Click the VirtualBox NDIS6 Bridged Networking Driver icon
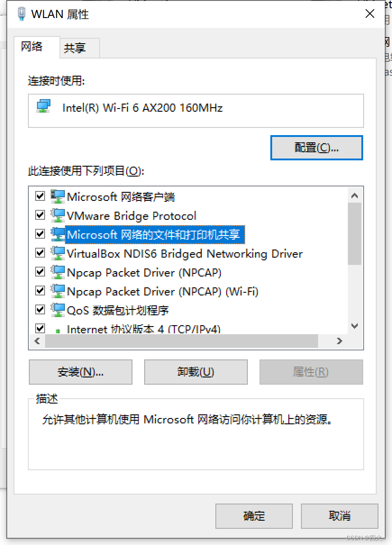Viewport: 392px width, 545px height. click(x=58, y=253)
